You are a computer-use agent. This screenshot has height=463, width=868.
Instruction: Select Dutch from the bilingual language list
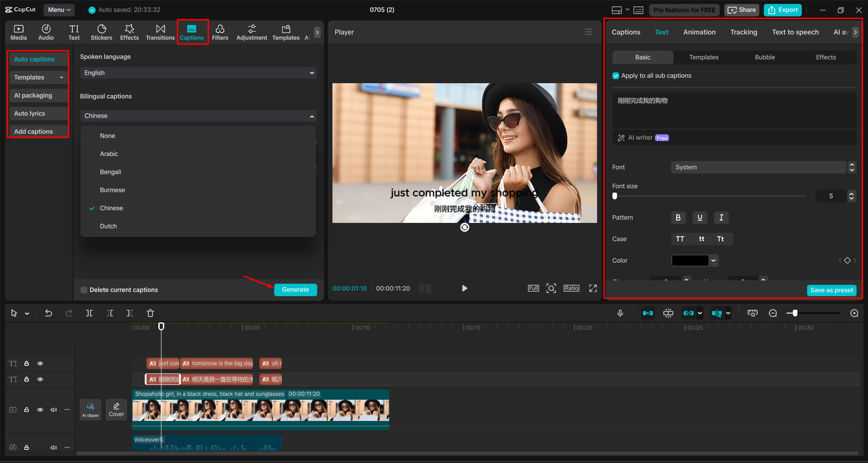[108, 226]
